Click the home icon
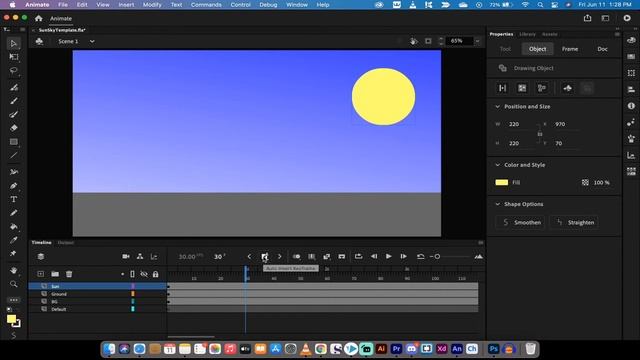Screen dimensions: 640x360 tap(38, 18)
